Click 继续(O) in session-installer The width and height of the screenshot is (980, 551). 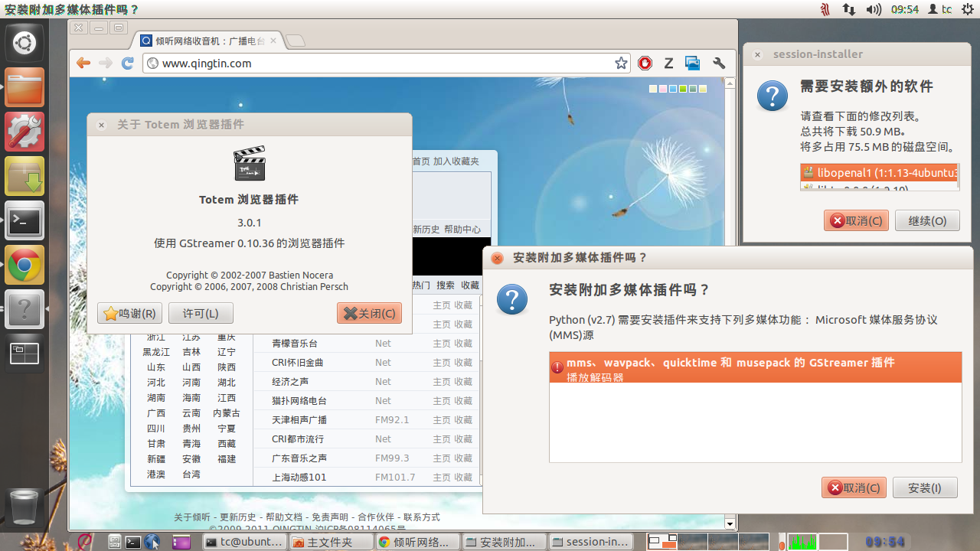coord(927,220)
